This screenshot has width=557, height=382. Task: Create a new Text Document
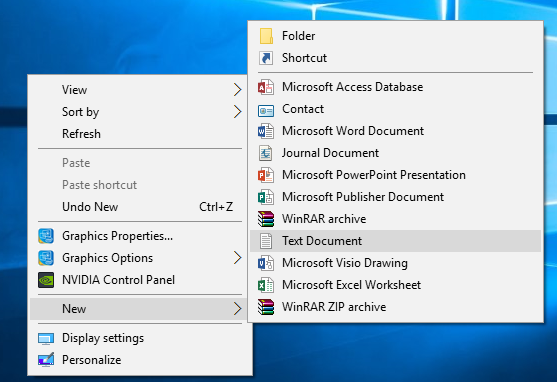click(x=395, y=241)
